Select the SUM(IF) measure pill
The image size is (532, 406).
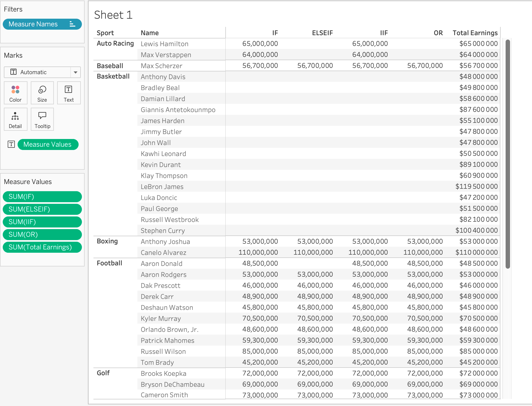42,197
